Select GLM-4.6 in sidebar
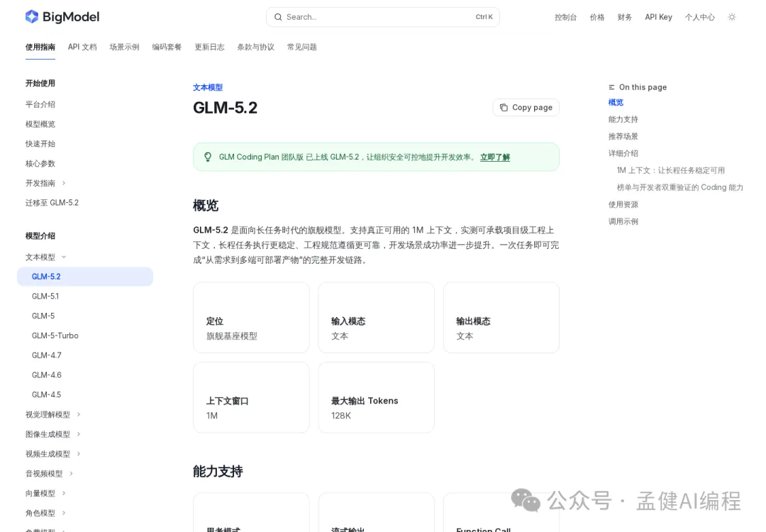The width and height of the screenshot is (766, 532). click(46, 375)
